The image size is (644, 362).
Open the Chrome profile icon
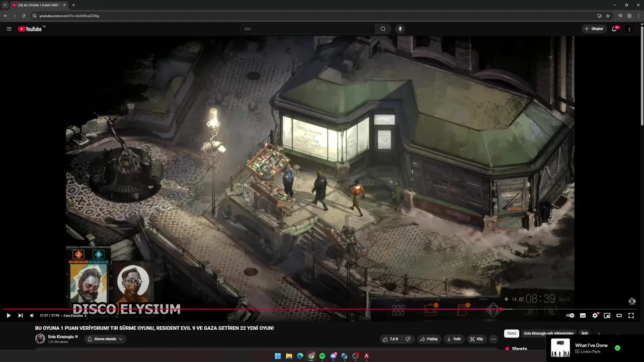(x=629, y=16)
